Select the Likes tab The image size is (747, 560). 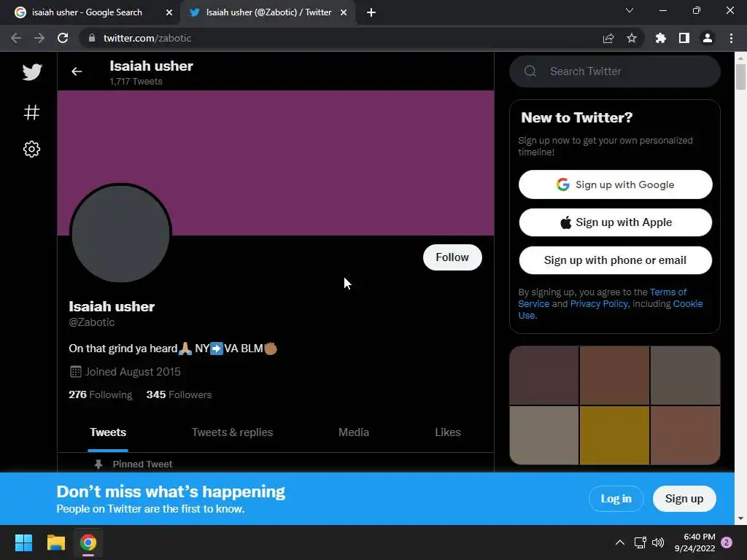(448, 432)
